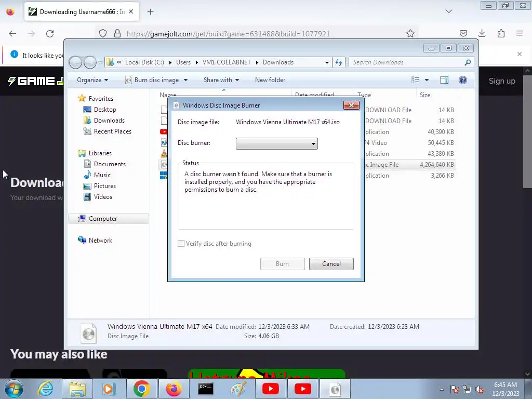Click the Burn button in dialog
Viewport: 532px width, 399px height.
(282, 264)
